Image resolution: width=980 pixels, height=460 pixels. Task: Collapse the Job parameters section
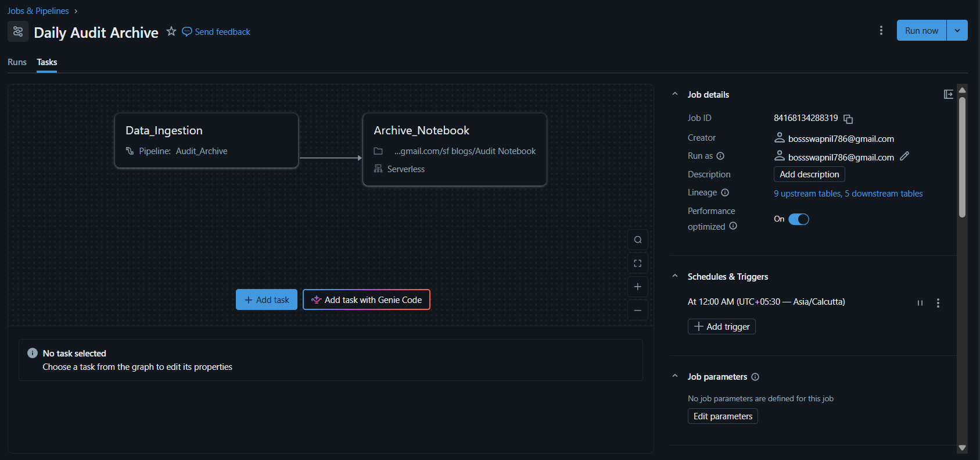click(675, 376)
